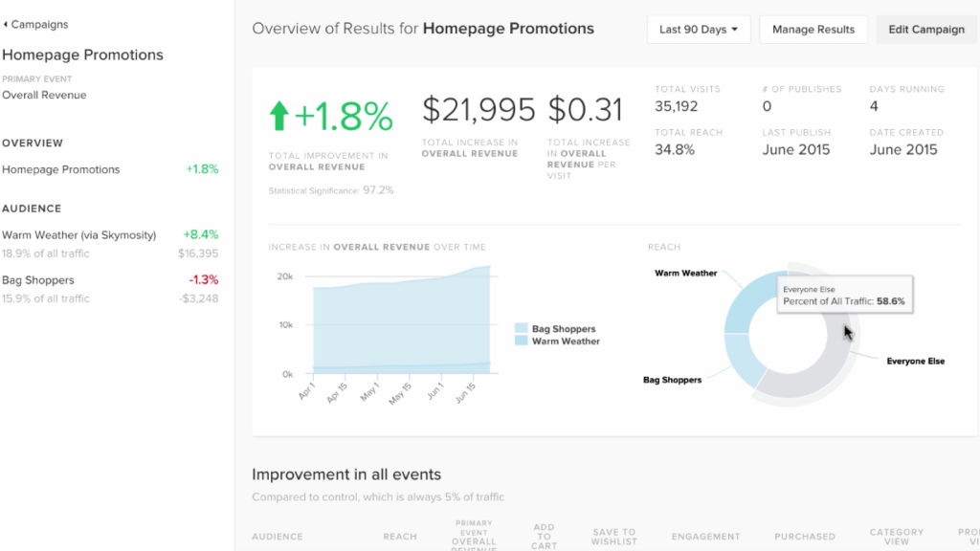Click the Purchased column header
The height and width of the screenshot is (551, 980).
(x=805, y=537)
